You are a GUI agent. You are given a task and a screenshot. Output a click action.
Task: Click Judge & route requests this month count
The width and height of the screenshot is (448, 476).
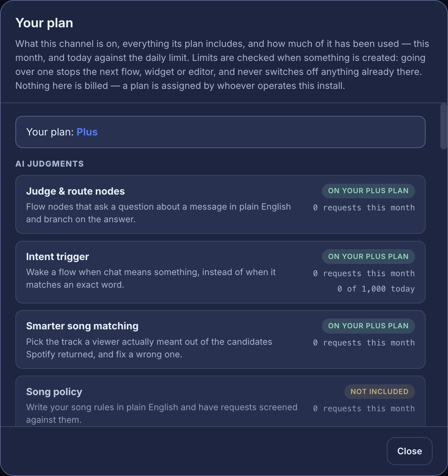(x=364, y=208)
